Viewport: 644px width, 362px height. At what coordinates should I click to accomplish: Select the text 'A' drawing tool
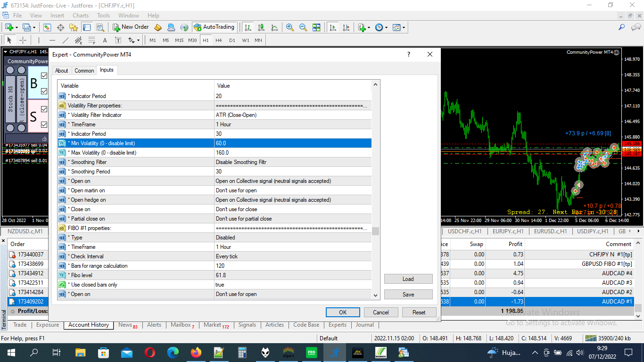pos(105,40)
